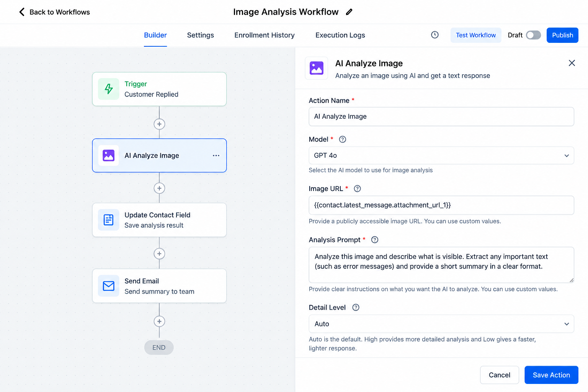The width and height of the screenshot is (588, 392).
Task: Click the Update Contact Field form icon
Action: (109, 220)
